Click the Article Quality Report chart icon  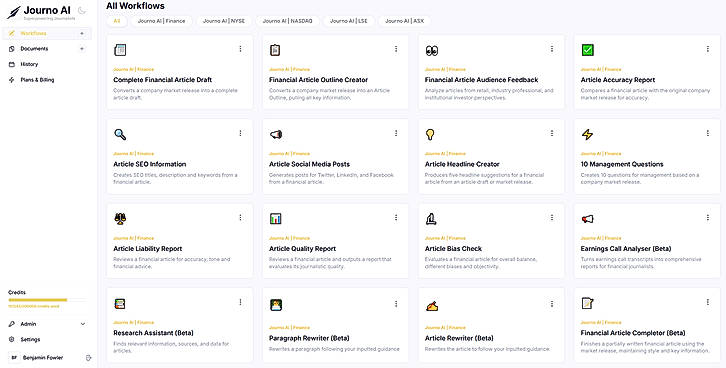coord(275,218)
